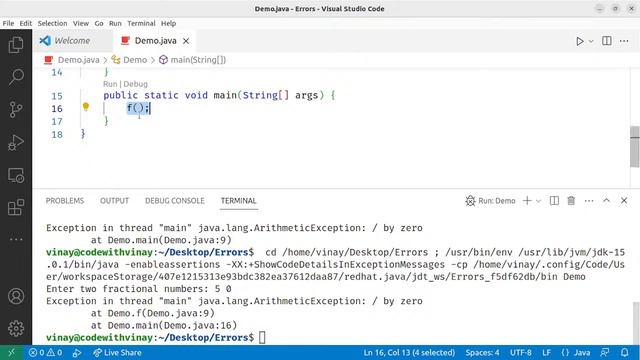Click the feedback icon in status bar
The image size is (640, 360).
click(605, 353)
